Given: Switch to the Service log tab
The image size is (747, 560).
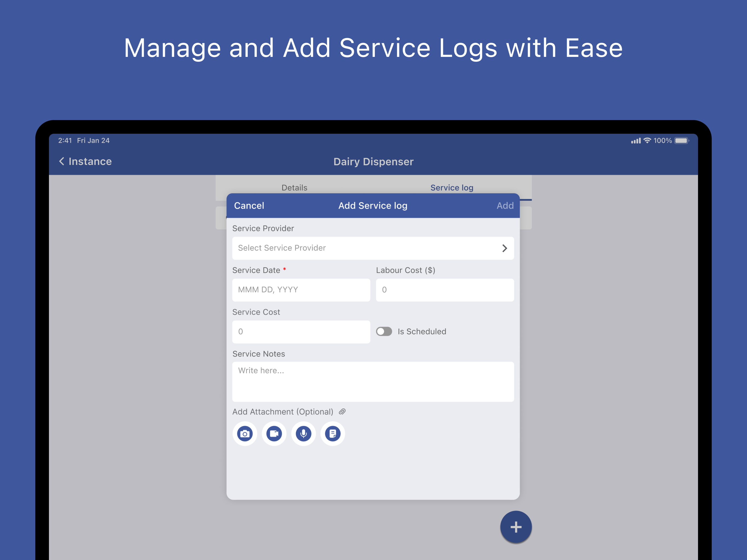Looking at the screenshot, I should click(452, 188).
